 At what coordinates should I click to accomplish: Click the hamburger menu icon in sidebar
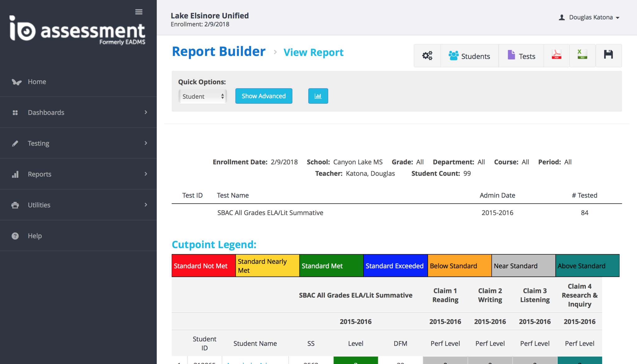pyautogui.click(x=139, y=12)
